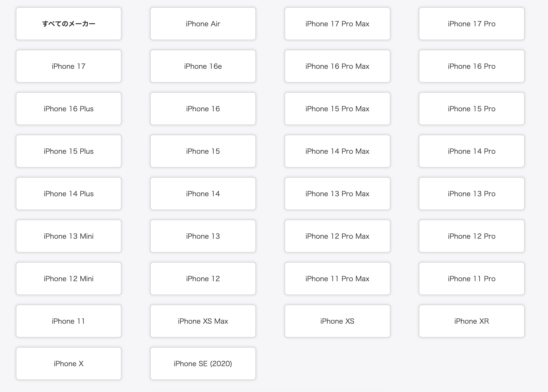Choose iPhone 13 Pro
548x392 pixels.
[471, 194]
